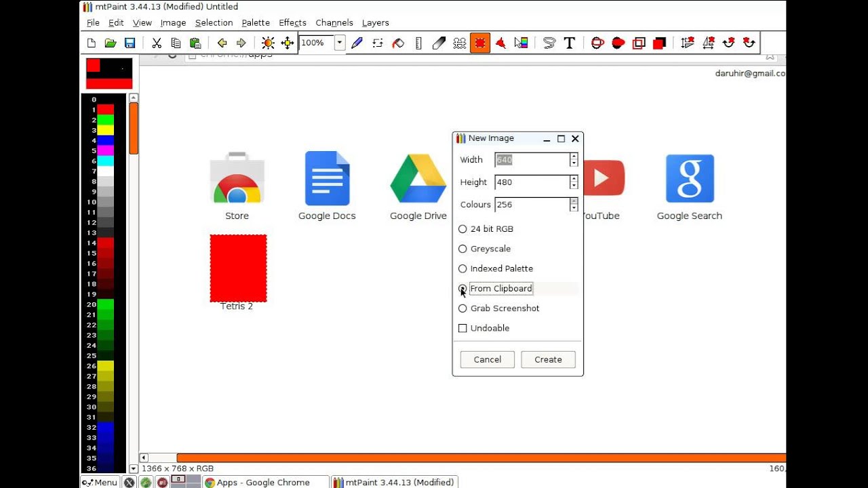Click the Cancel button in New Image

(488, 359)
